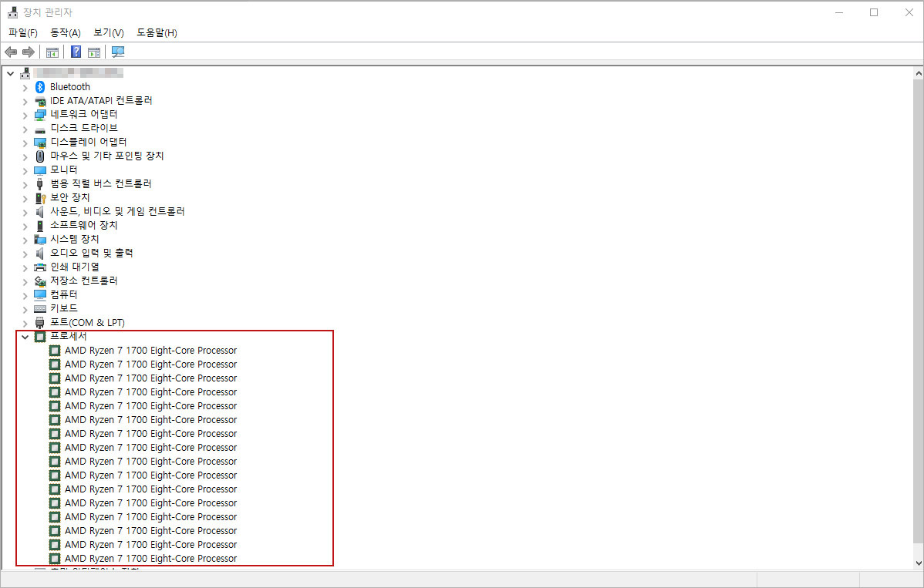Click the 모니터 category icon
This screenshot has height=588, width=924.
40,170
